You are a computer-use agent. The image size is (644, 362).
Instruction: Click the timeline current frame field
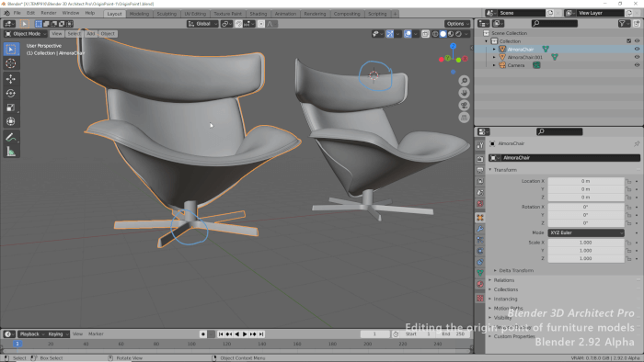click(x=374, y=334)
